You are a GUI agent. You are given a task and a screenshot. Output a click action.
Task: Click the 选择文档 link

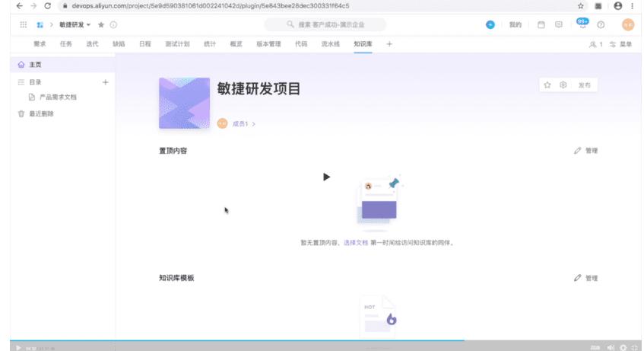pos(356,243)
